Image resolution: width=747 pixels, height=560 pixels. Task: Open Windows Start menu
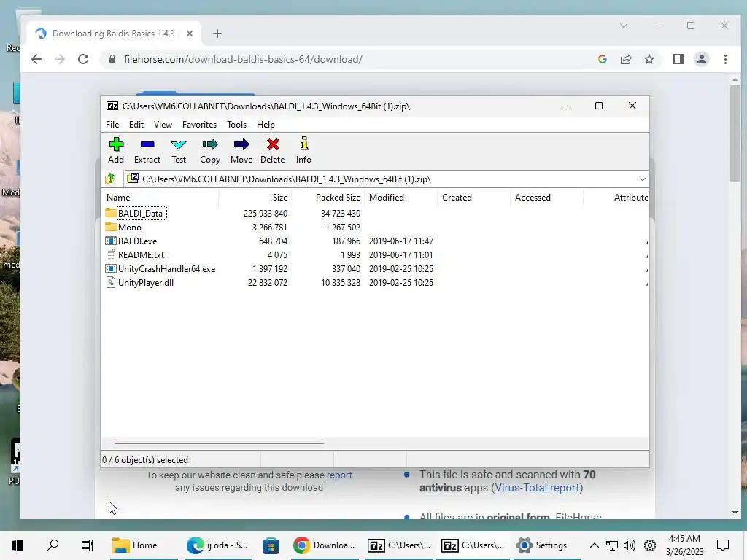click(x=18, y=545)
